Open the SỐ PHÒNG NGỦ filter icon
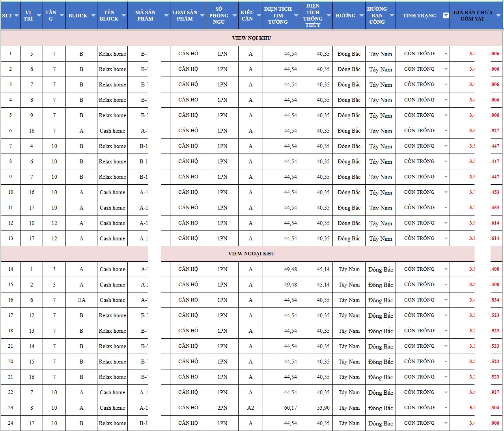Viewport: 504px width, 431px height. click(x=234, y=16)
